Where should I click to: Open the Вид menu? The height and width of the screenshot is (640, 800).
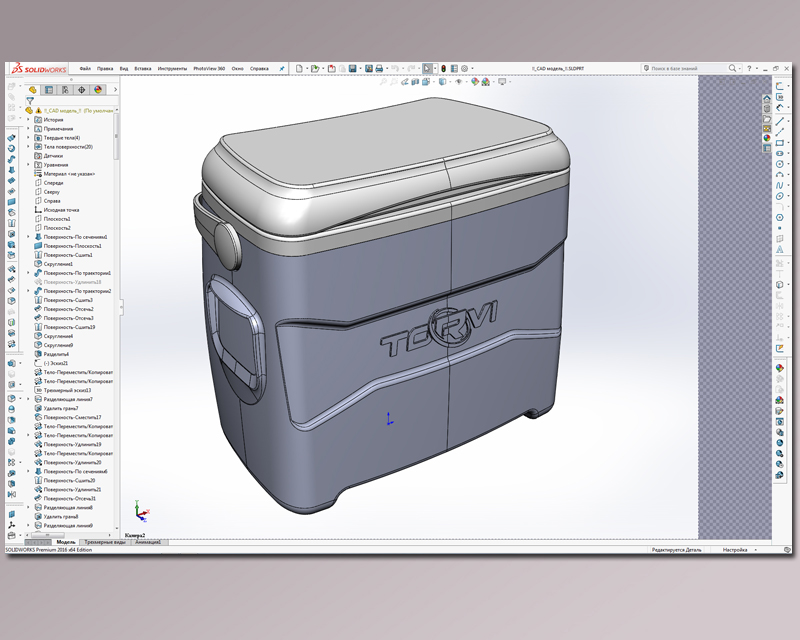(124, 68)
